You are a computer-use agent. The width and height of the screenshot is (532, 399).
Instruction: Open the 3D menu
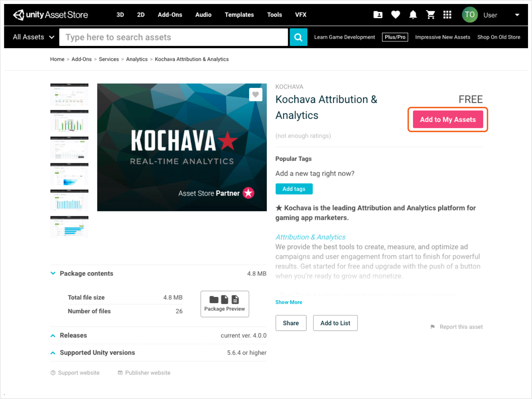click(120, 15)
